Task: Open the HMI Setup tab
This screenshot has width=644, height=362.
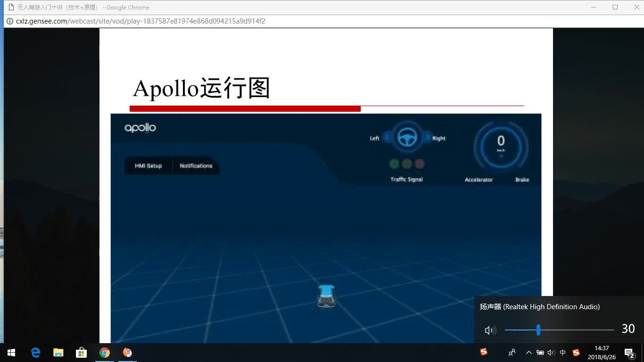Action: [x=148, y=166]
